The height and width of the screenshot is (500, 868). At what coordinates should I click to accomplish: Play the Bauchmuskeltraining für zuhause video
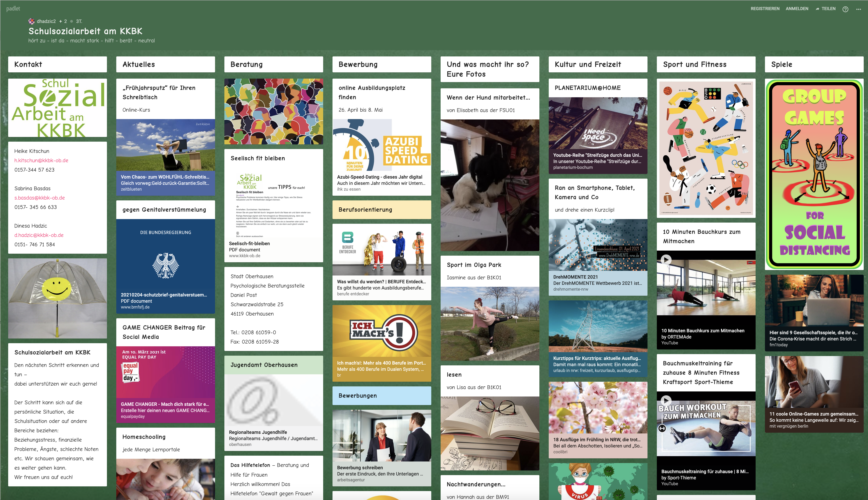click(666, 400)
